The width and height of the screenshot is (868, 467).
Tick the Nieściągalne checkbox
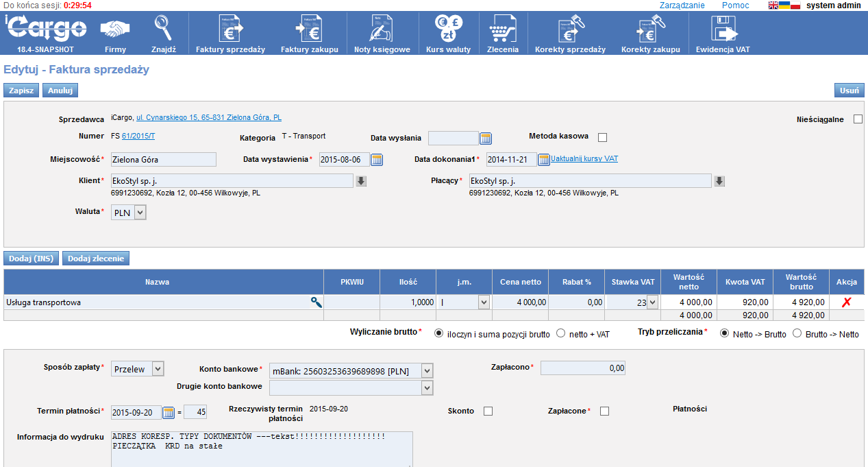[x=858, y=119]
